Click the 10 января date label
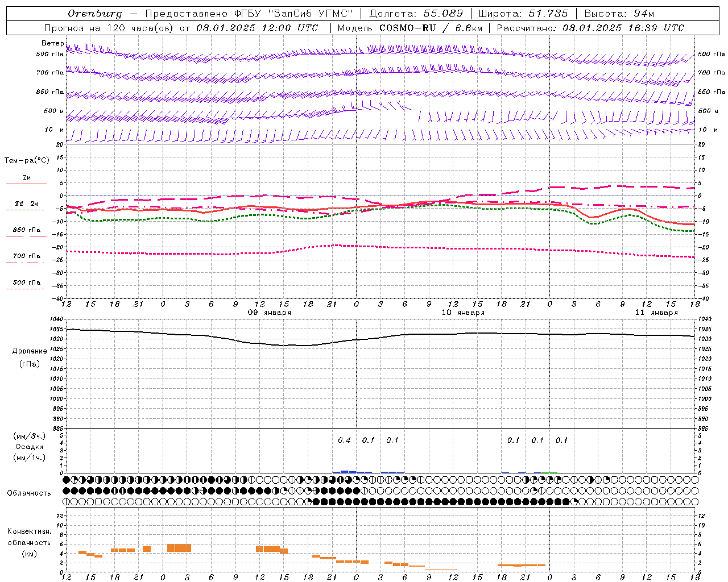Image resolution: width=728 pixels, height=582 pixels. coord(463,313)
